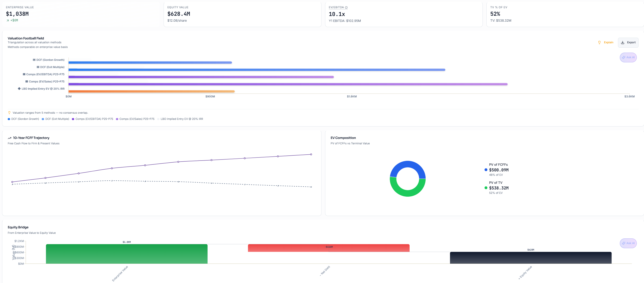Click the $500.09M PV of FCFFs value
Screen dimensions: 644x283
tap(499, 170)
